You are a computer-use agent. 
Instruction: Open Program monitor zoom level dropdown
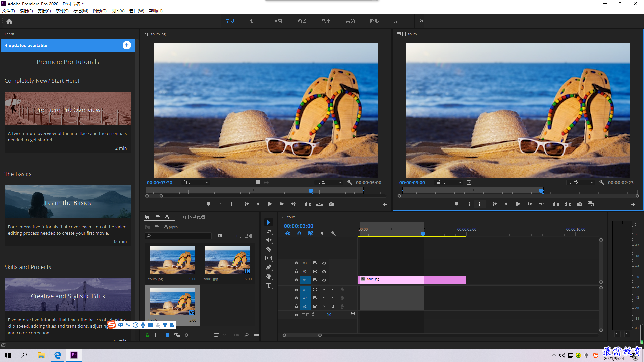448,183
